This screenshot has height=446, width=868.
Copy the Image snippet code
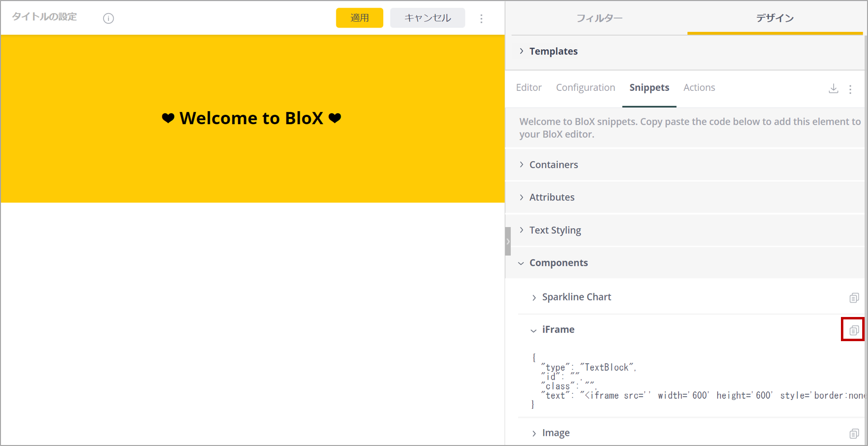tap(854, 433)
